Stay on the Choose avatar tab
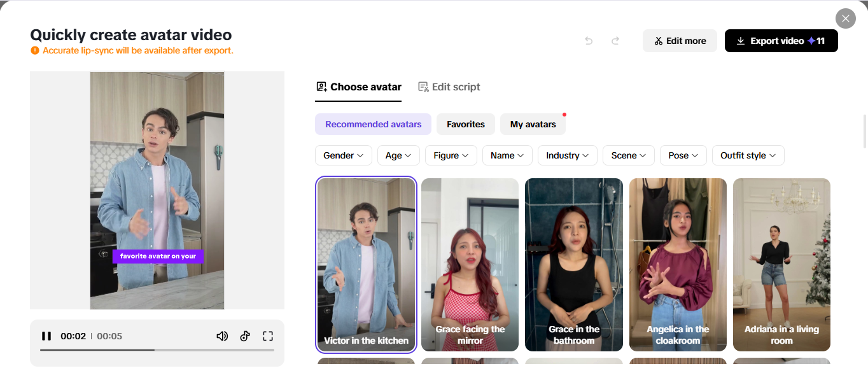868x380 pixels. pos(358,86)
